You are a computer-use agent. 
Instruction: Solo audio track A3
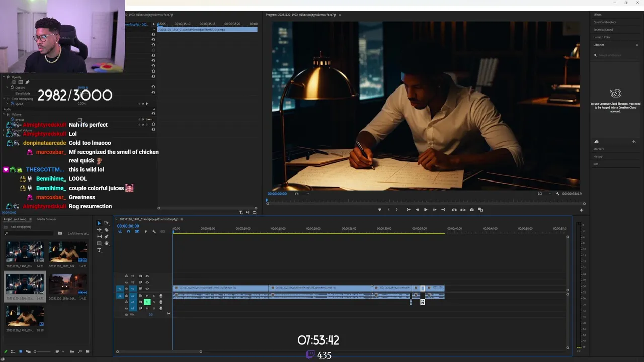pyautogui.click(x=154, y=308)
